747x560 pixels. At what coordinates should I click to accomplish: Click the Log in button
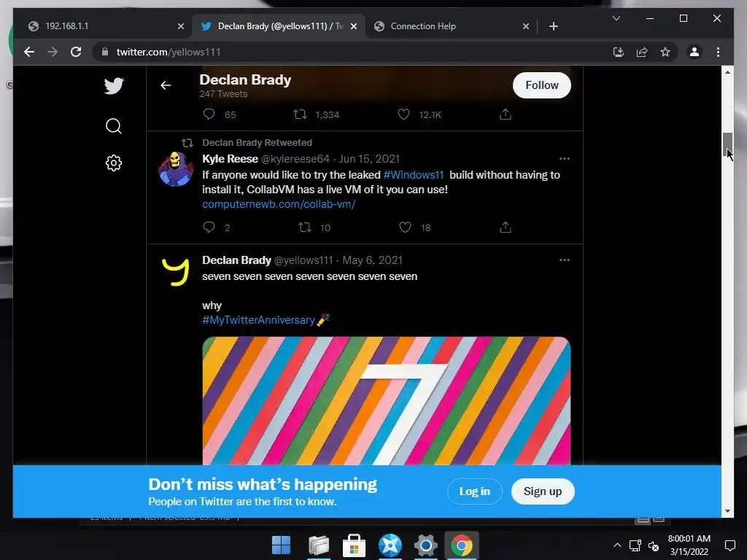pyautogui.click(x=474, y=491)
